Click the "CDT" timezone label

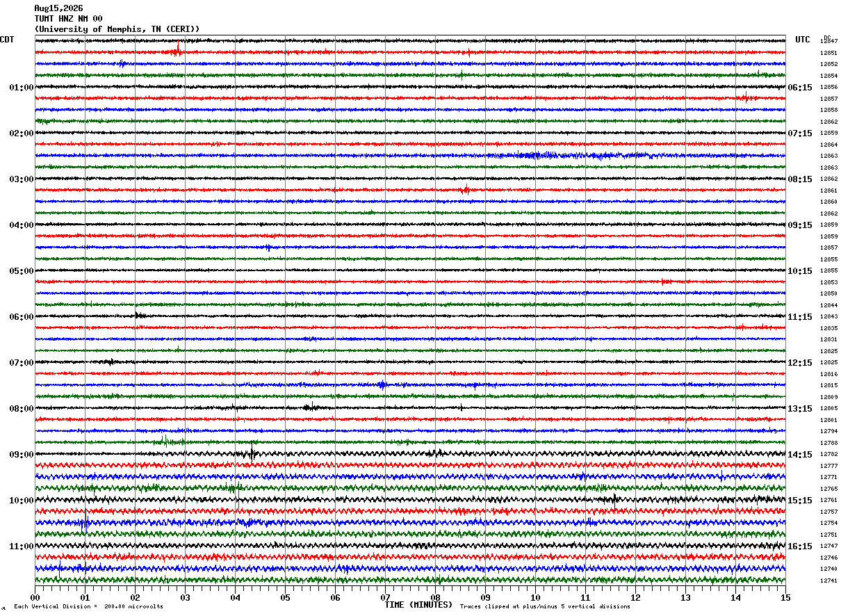pyautogui.click(x=7, y=40)
